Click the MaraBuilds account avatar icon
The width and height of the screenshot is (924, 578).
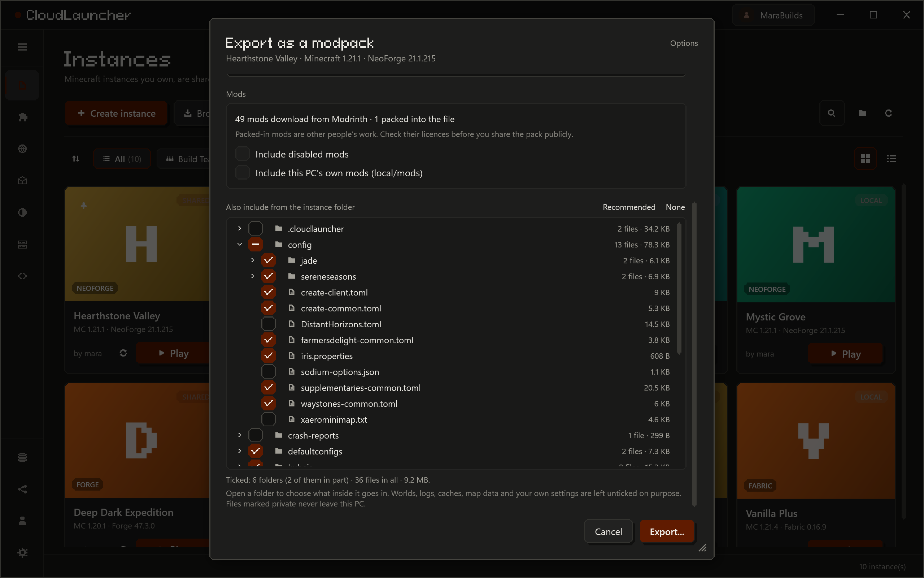(746, 15)
